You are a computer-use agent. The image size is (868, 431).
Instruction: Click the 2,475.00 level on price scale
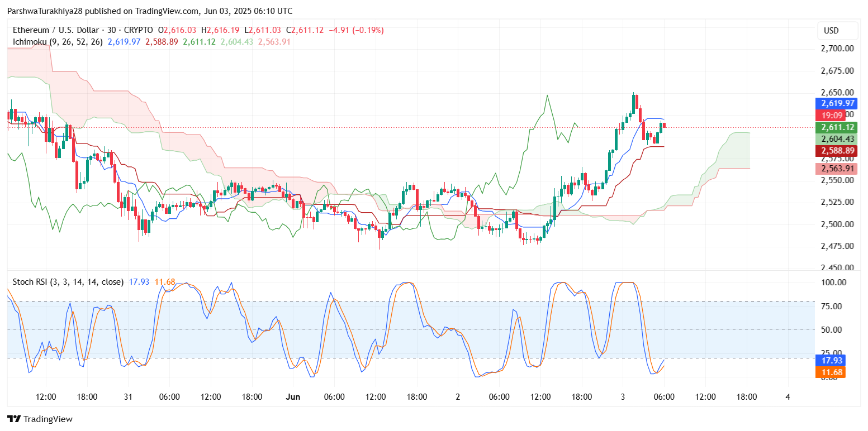(x=837, y=246)
